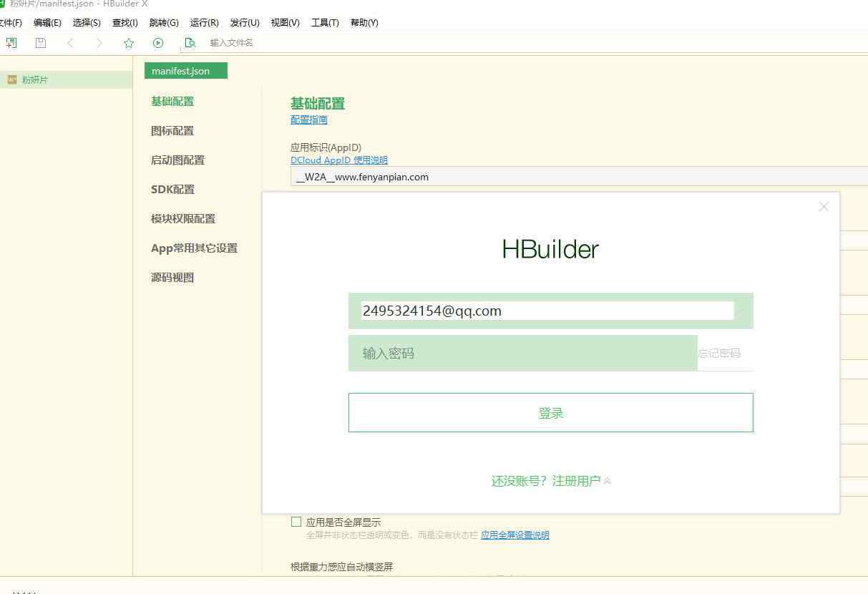Go forward with the right arrow icon
The image size is (868, 594).
pos(99,43)
